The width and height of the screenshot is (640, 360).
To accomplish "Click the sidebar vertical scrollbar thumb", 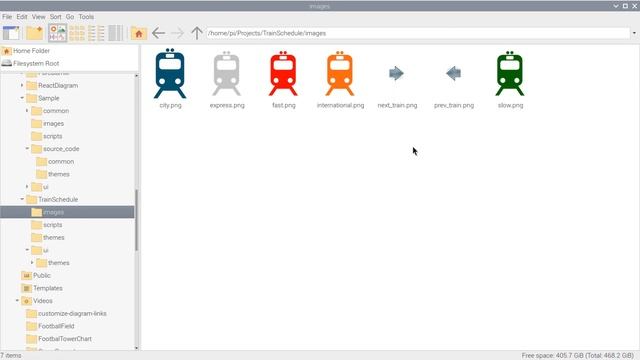I will (136, 220).
